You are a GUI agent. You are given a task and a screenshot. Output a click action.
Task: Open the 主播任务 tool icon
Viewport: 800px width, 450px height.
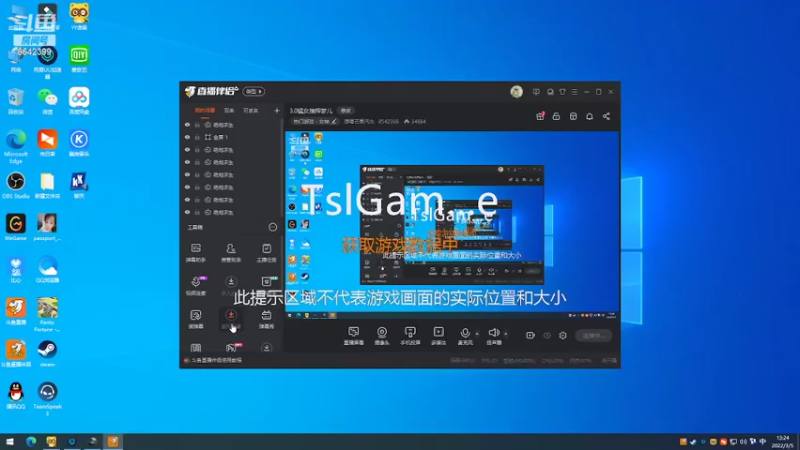[266, 252]
